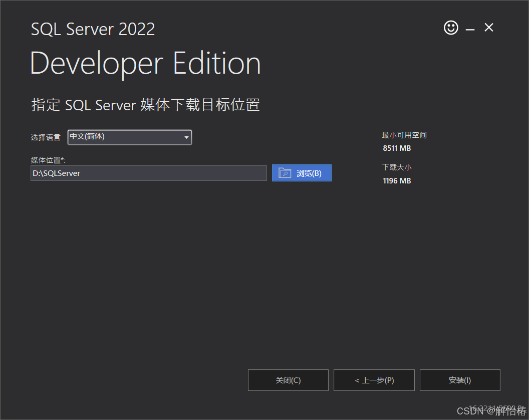The image size is (529, 420).
Task: Click the 关闭(C) button
Action: [288, 380]
